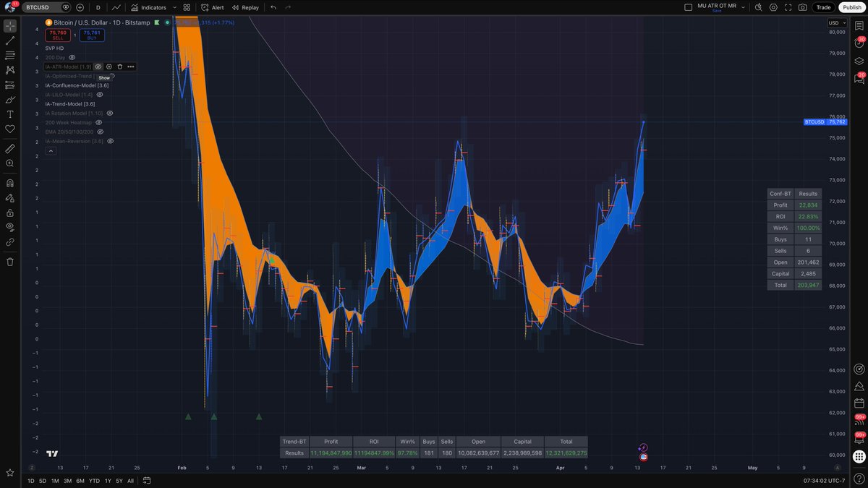Open the drawing link icon in left toolbar
Screen dimensions: 868x488
[x=10, y=242]
